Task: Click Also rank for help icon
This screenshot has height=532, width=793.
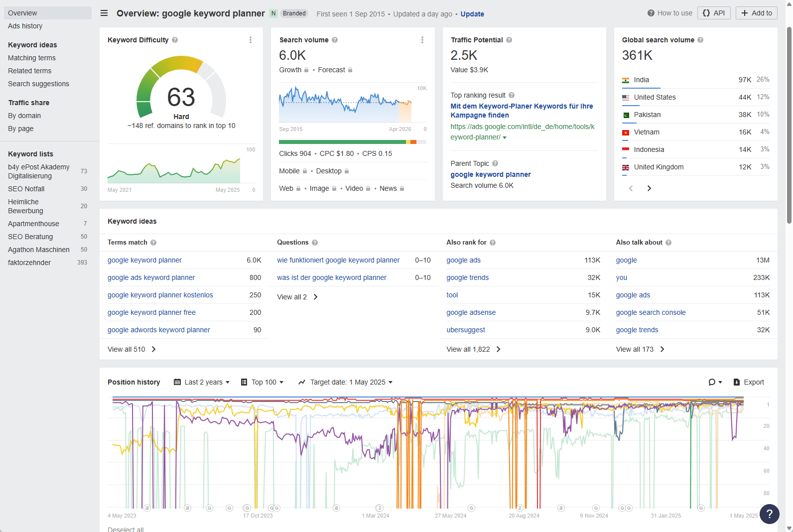Action: coord(493,243)
